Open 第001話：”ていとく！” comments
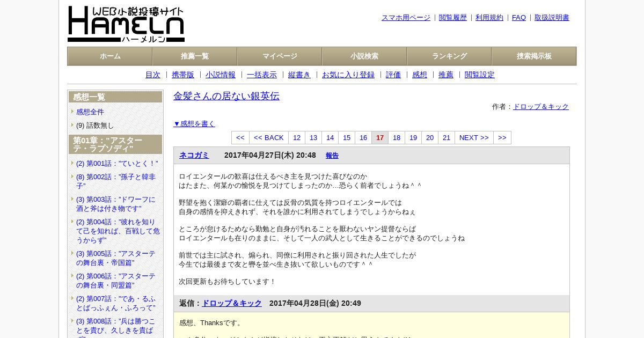644x338 pixels. pos(117,164)
